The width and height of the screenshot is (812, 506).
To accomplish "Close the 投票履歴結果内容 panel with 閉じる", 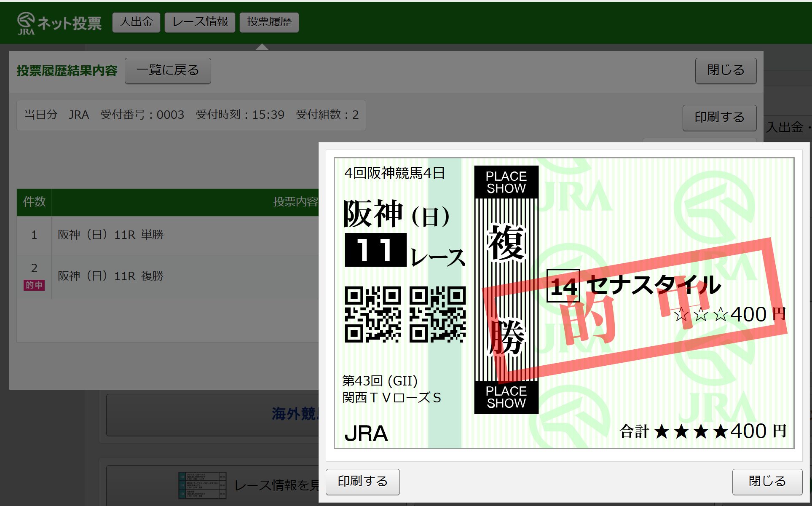I will [x=726, y=70].
